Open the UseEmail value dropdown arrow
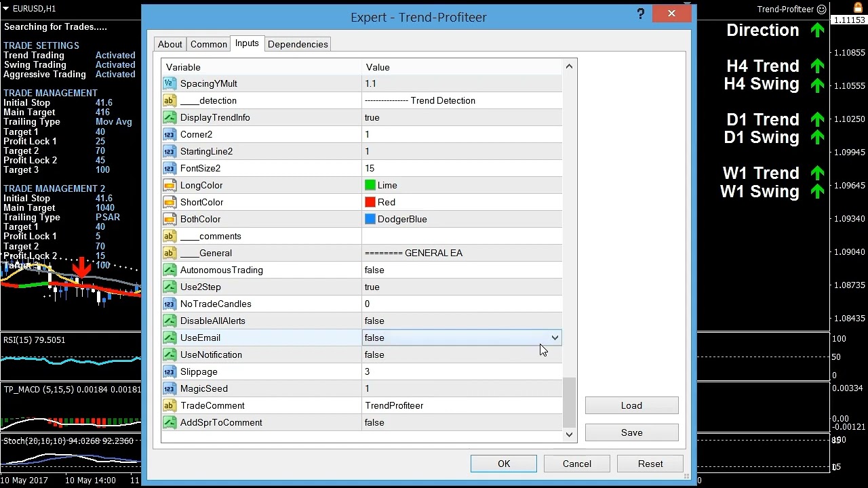Viewport: 868px width, 488px height. (x=555, y=338)
